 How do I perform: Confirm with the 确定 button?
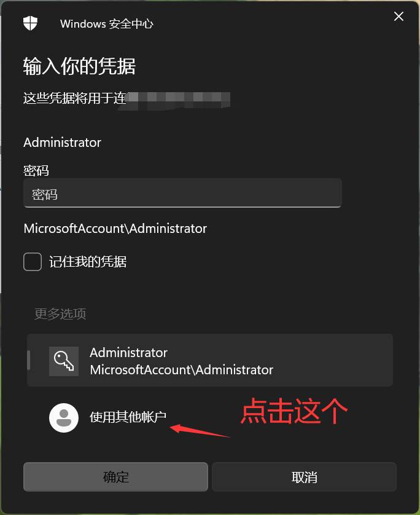pyautogui.click(x=115, y=477)
